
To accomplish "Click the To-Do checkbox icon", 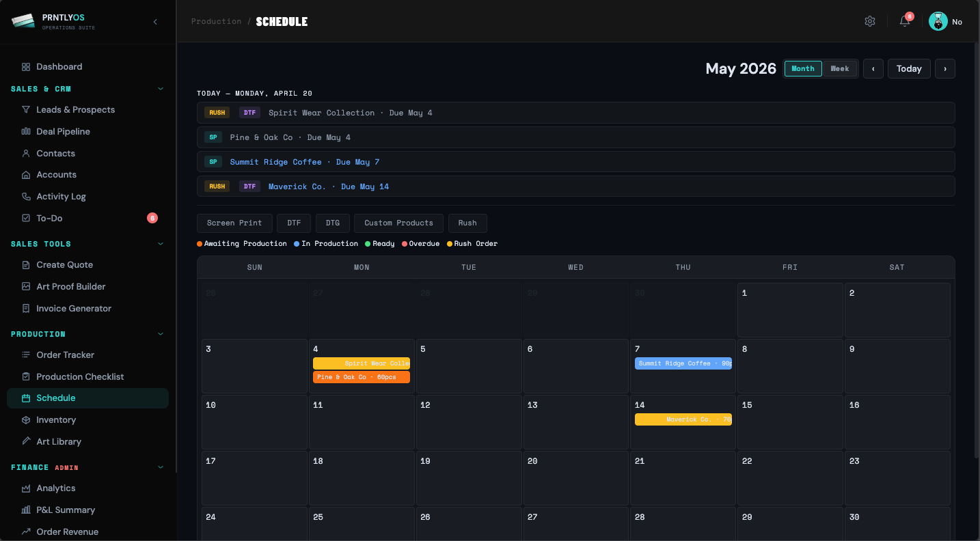I will (x=26, y=219).
